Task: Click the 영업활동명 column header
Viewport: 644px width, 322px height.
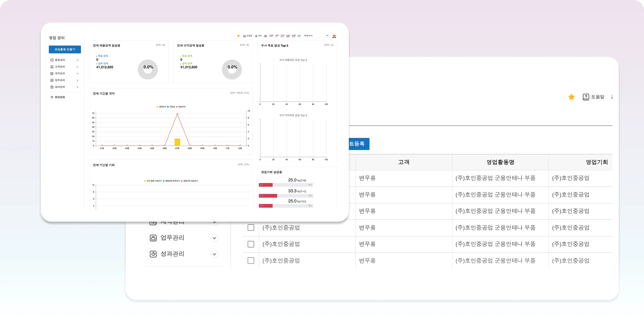Action: click(500, 162)
